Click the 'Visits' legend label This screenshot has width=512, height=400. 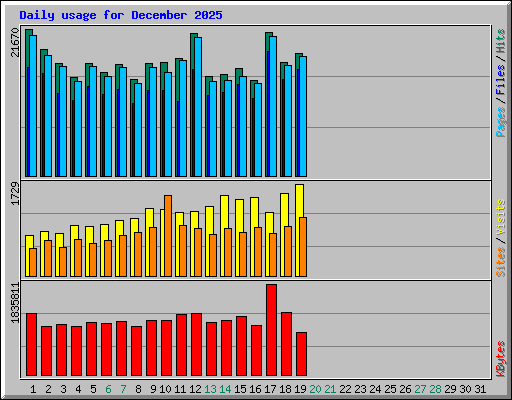[x=501, y=218]
